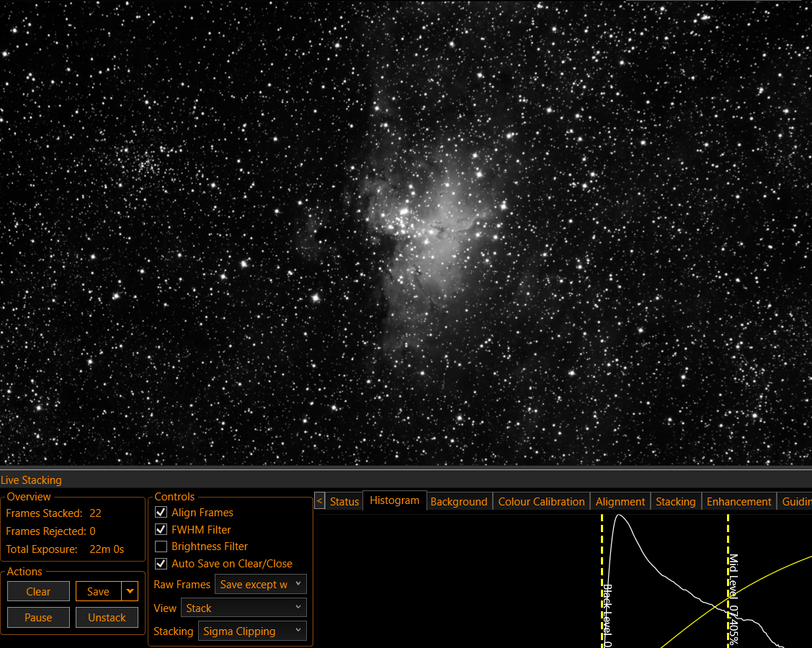This screenshot has height=648, width=812.
Task: Switch to the Status tab
Action: coord(344,502)
